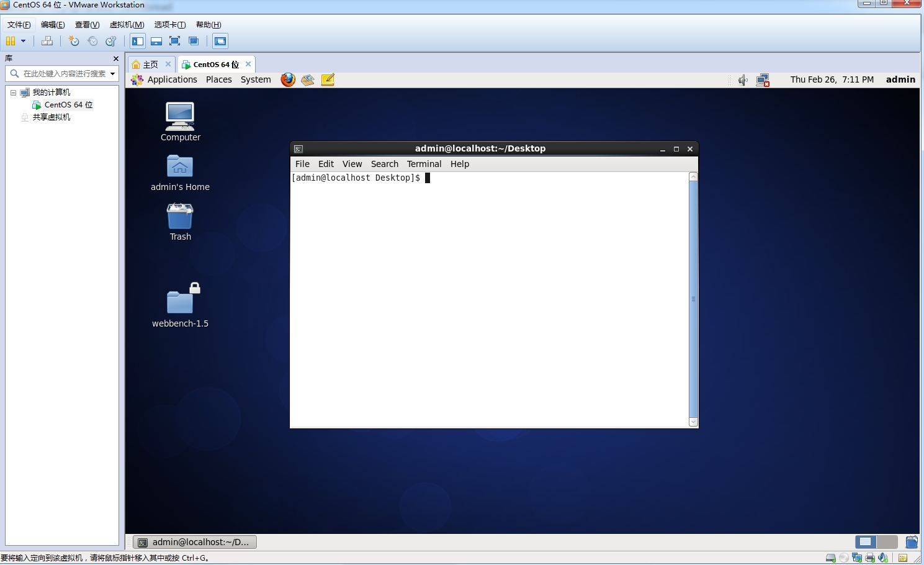Select the admin's Home desktop folder
Viewport: 924px width, 565px height.
coord(180,172)
